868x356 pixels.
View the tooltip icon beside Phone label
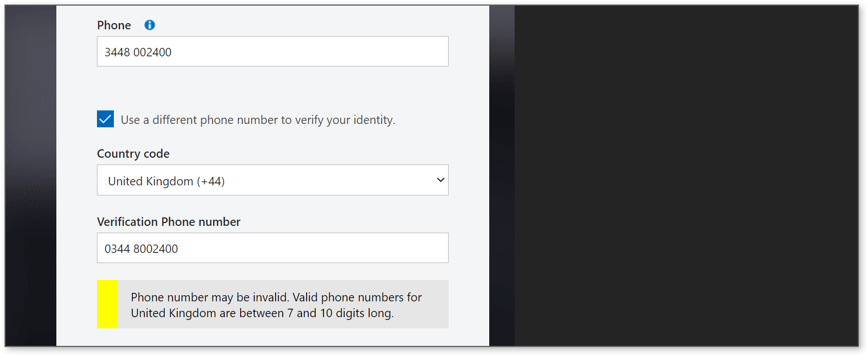[x=149, y=25]
